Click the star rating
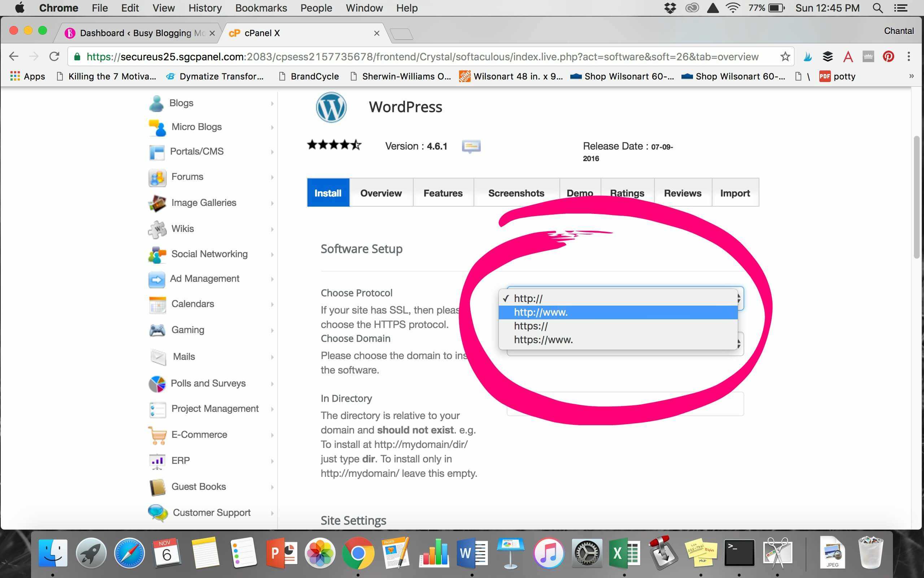Screen dimensions: 924x578 [x=334, y=145]
